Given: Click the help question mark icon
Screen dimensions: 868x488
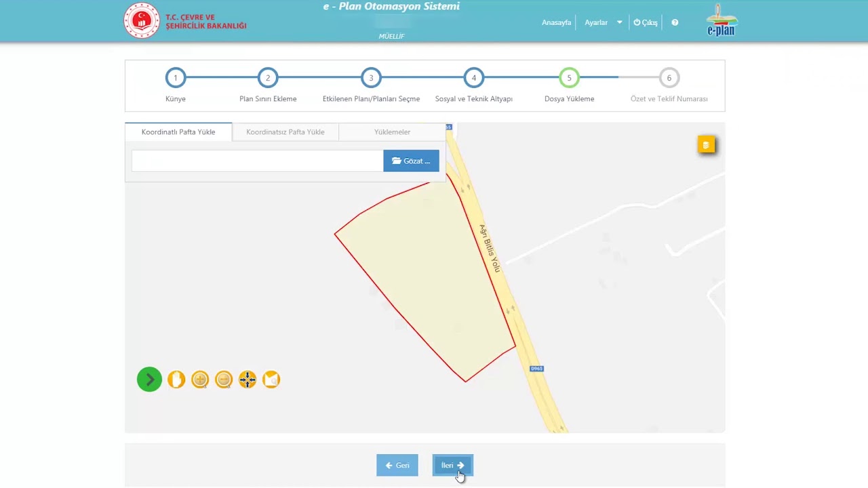Looking at the screenshot, I should pos(675,22).
